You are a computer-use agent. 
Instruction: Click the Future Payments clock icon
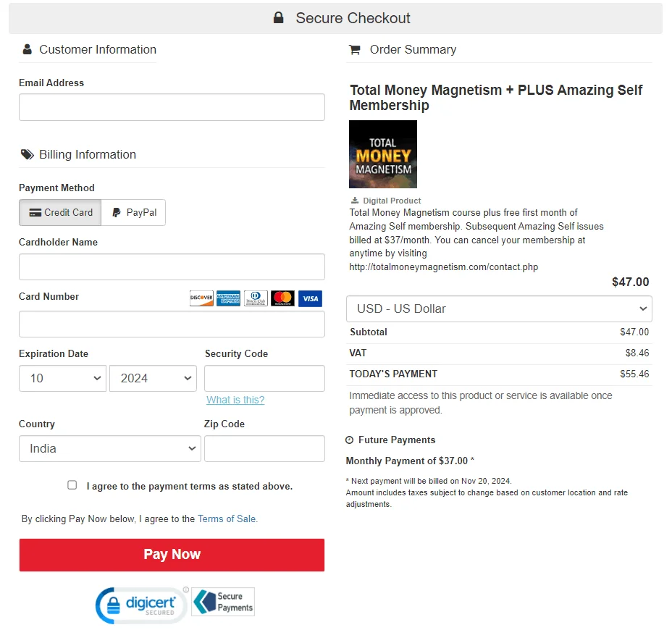[349, 440]
